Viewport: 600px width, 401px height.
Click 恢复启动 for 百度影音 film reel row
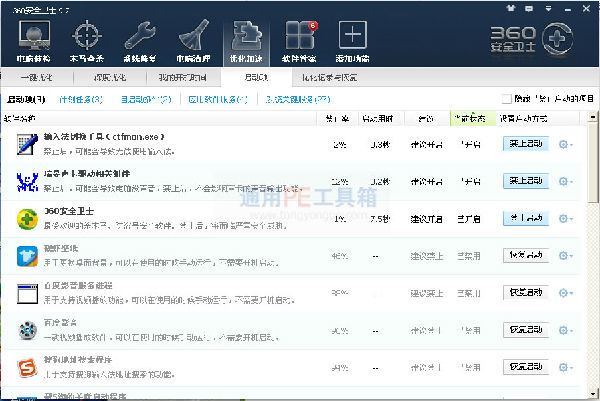(x=526, y=330)
